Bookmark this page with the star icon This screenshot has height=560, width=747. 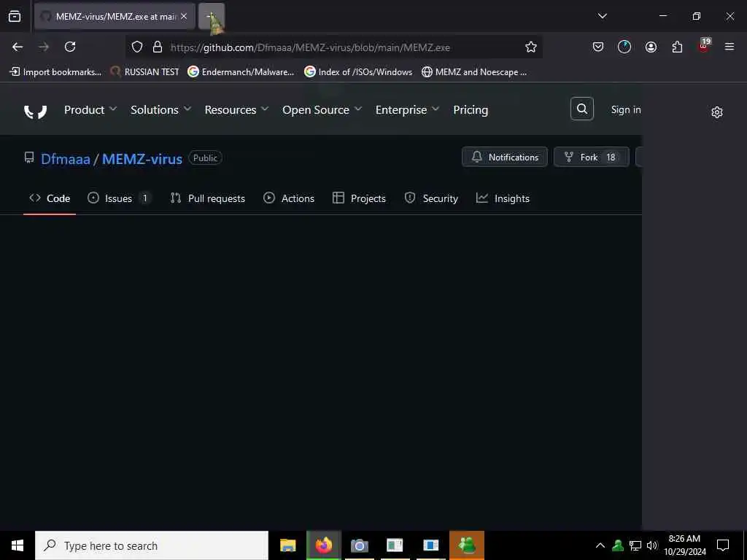pyautogui.click(x=531, y=47)
